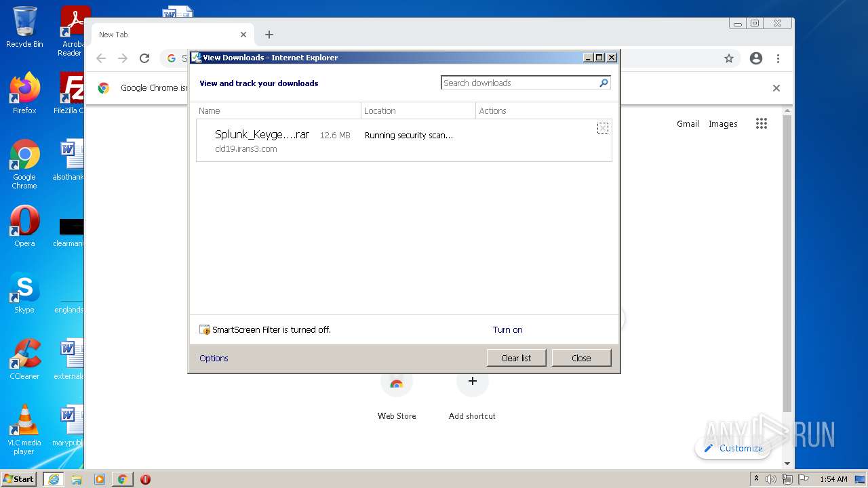Open download Options link
The height and width of the screenshot is (488, 868).
point(214,359)
